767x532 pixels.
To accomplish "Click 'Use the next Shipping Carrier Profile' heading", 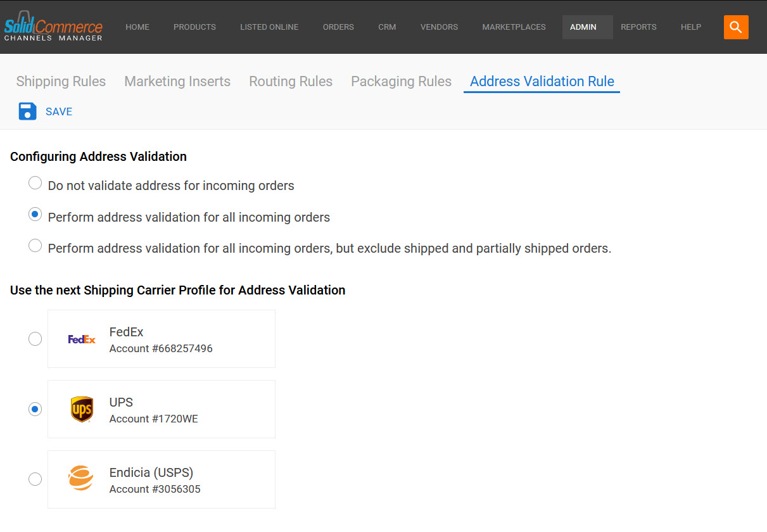I will point(178,290).
